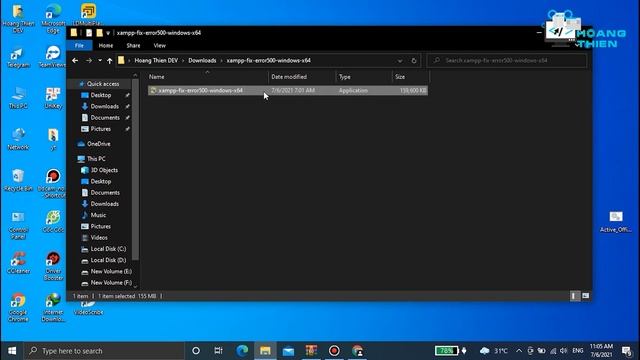The width and height of the screenshot is (640, 360).
Task: Select the UniKey desktop shortcut
Action: pyautogui.click(x=53, y=98)
